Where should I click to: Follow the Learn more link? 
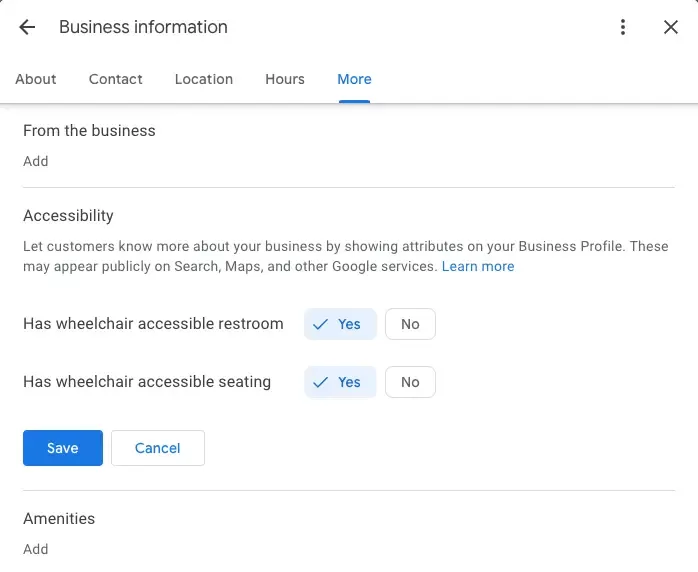478,266
